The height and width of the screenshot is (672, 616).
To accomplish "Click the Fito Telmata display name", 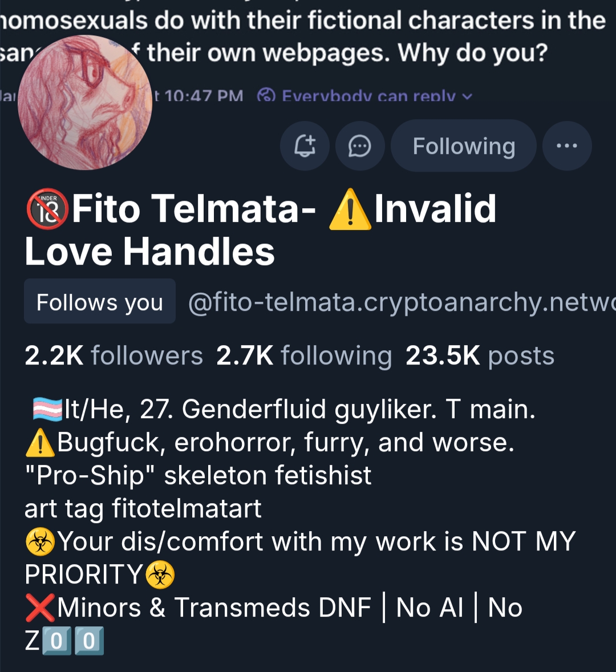I will click(x=193, y=209).
